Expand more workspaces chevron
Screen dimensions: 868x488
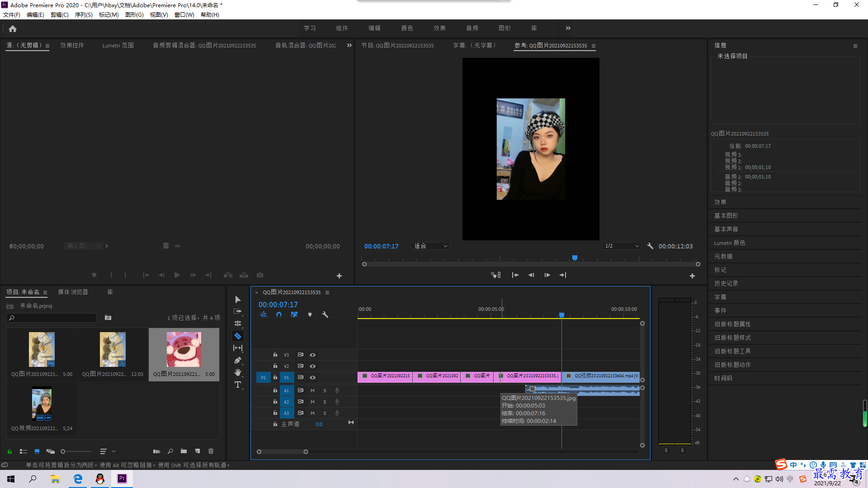pos(568,28)
